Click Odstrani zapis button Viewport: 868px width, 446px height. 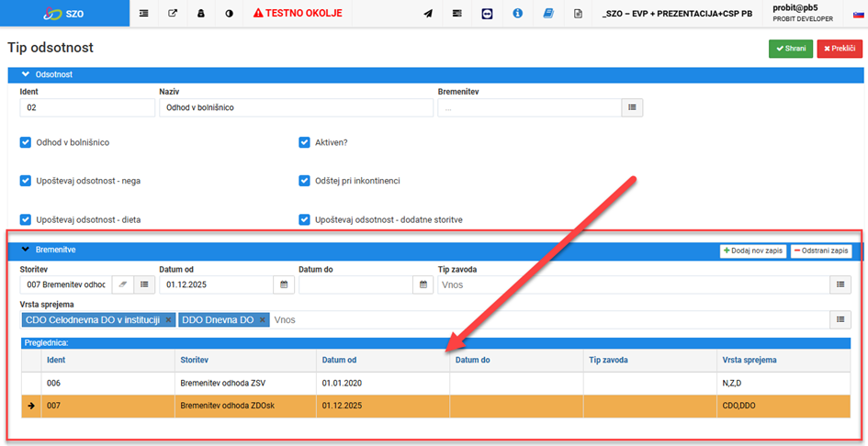pos(821,251)
